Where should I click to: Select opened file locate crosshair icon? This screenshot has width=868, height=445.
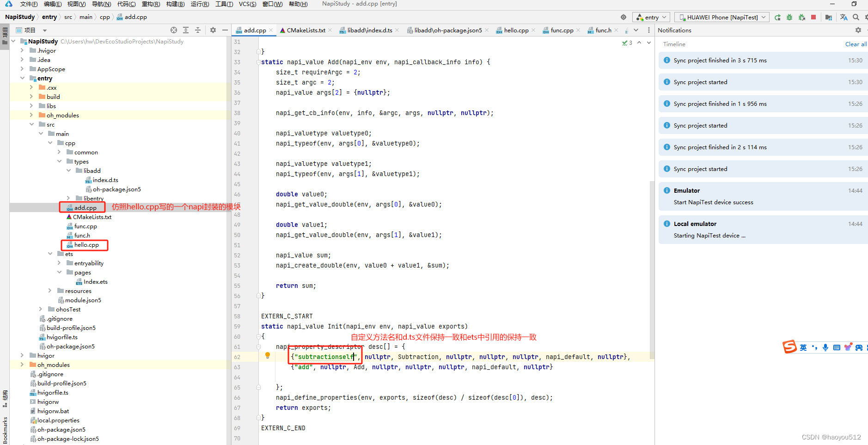[x=174, y=30]
